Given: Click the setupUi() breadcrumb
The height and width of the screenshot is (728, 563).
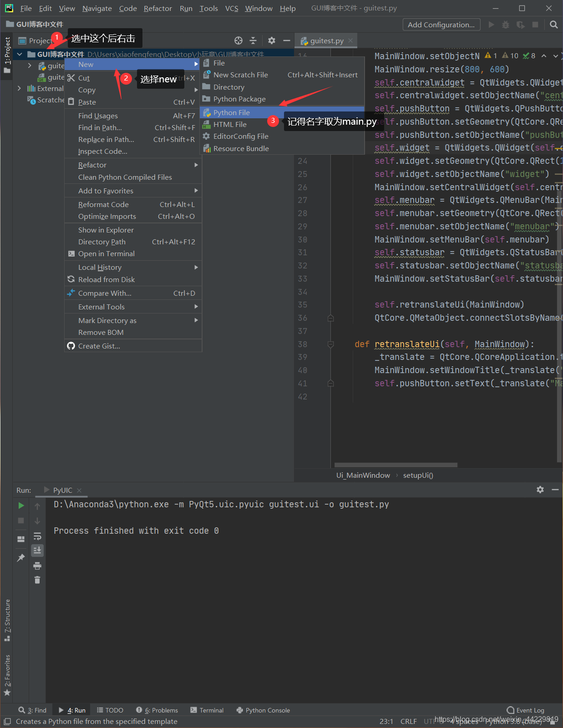Looking at the screenshot, I should [418, 475].
